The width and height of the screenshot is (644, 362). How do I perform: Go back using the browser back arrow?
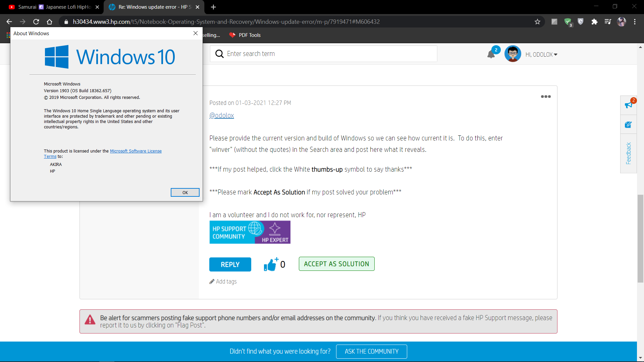pyautogui.click(x=9, y=22)
